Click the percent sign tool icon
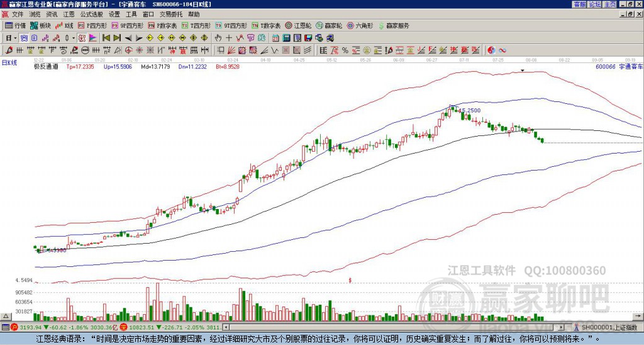Screen dimensions: 644x345 (x=345, y=50)
